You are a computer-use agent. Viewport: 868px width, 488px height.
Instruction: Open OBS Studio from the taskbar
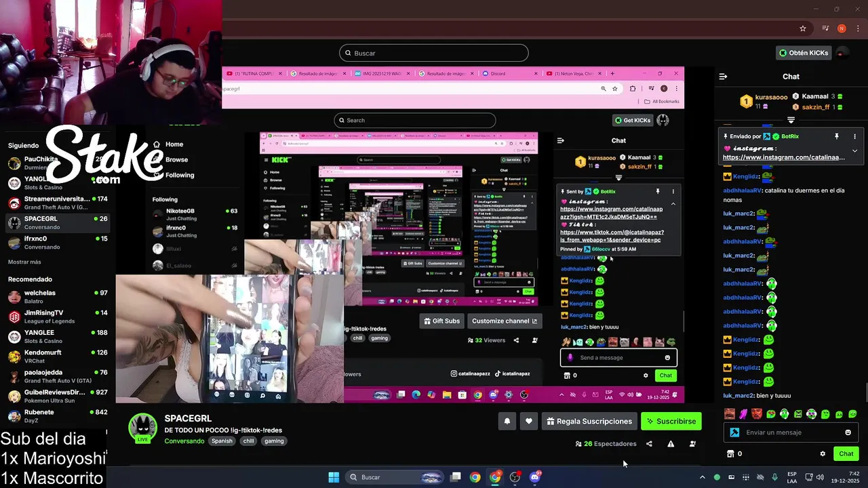click(x=515, y=477)
